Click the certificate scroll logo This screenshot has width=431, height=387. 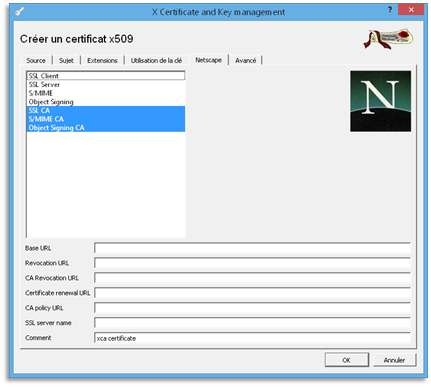[388, 39]
